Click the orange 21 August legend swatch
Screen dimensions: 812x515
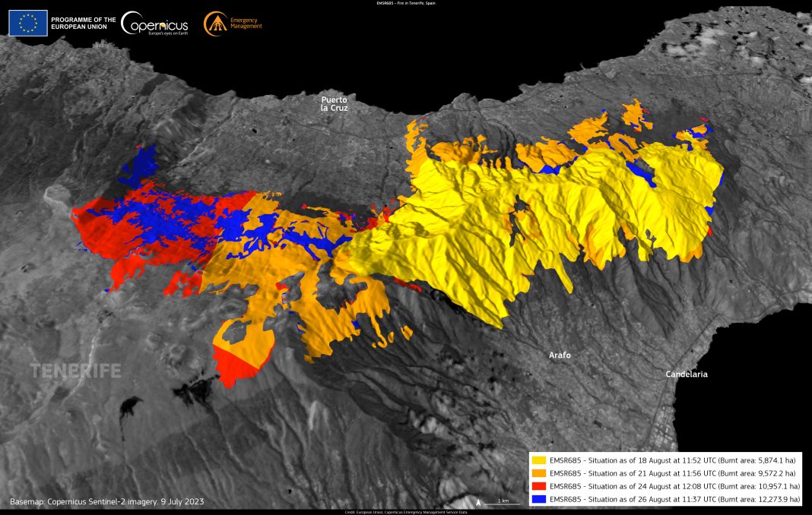point(538,473)
